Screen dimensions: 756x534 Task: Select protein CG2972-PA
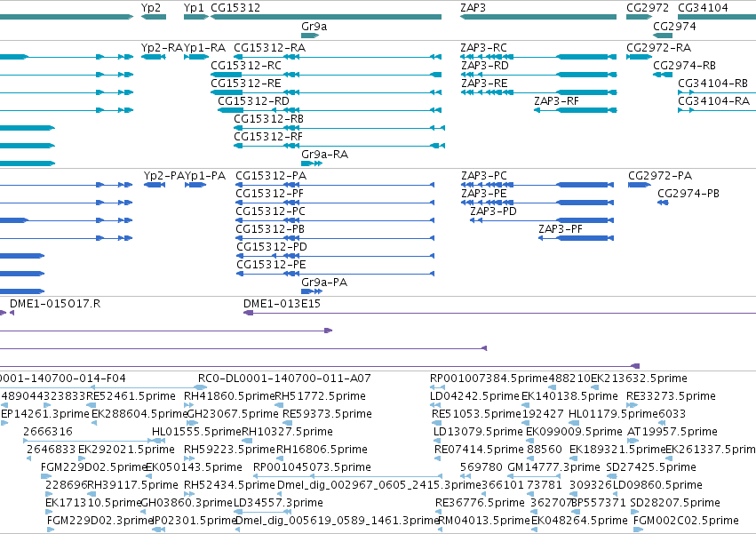coord(640,185)
